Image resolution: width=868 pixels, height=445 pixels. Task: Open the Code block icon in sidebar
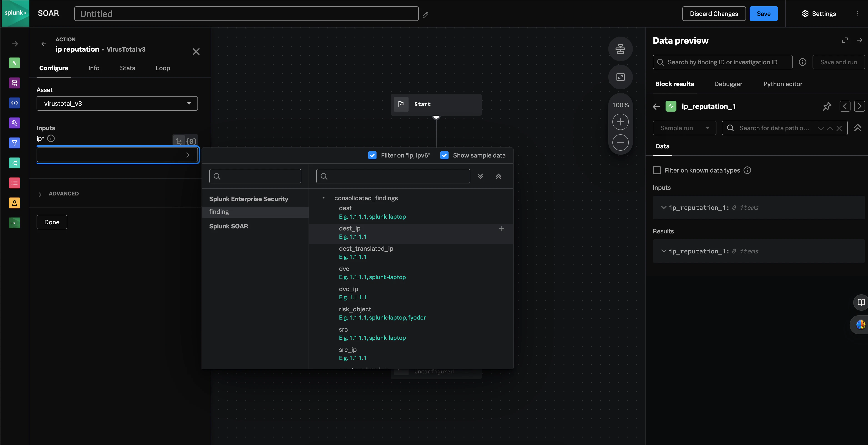(15, 103)
